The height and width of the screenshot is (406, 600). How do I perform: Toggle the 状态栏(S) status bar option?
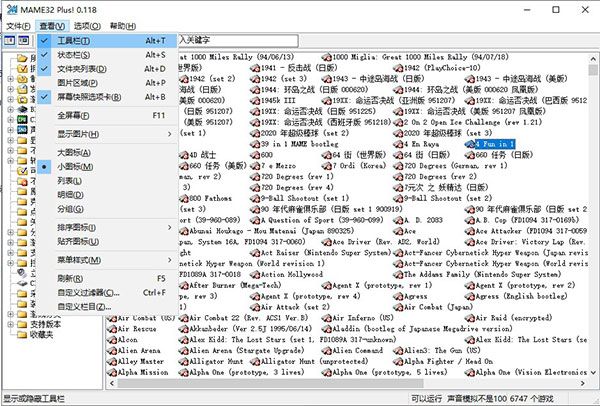coord(108,55)
